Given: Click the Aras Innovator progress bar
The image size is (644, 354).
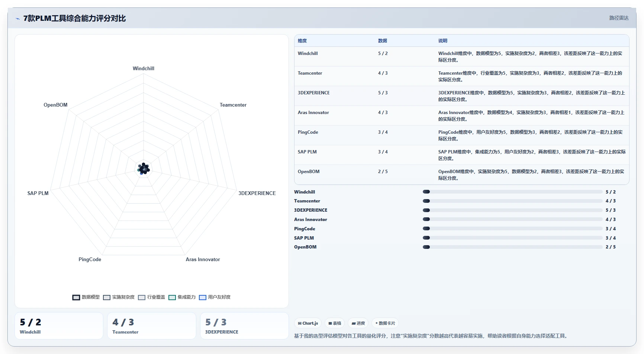Looking at the screenshot, I should click(x=512, y=220).
